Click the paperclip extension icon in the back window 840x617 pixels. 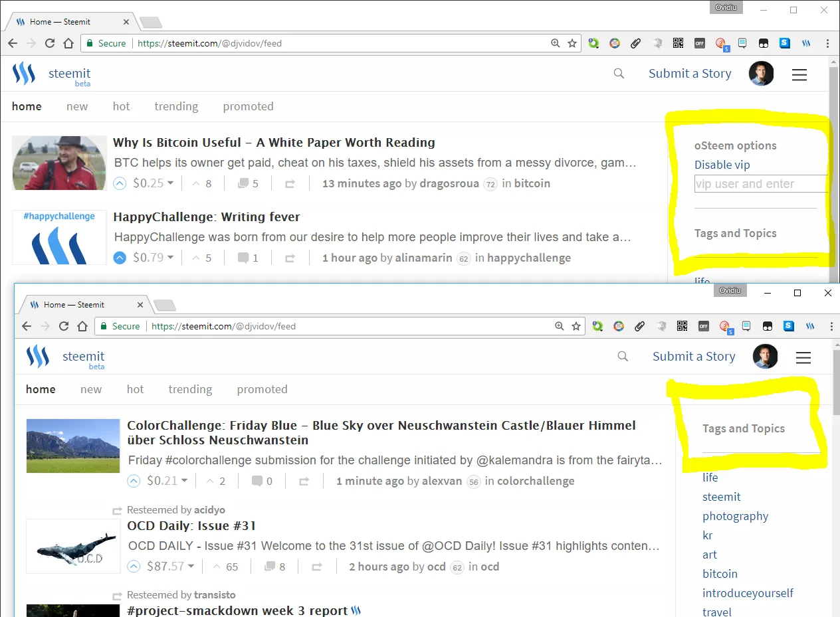[x=636, y=43]
